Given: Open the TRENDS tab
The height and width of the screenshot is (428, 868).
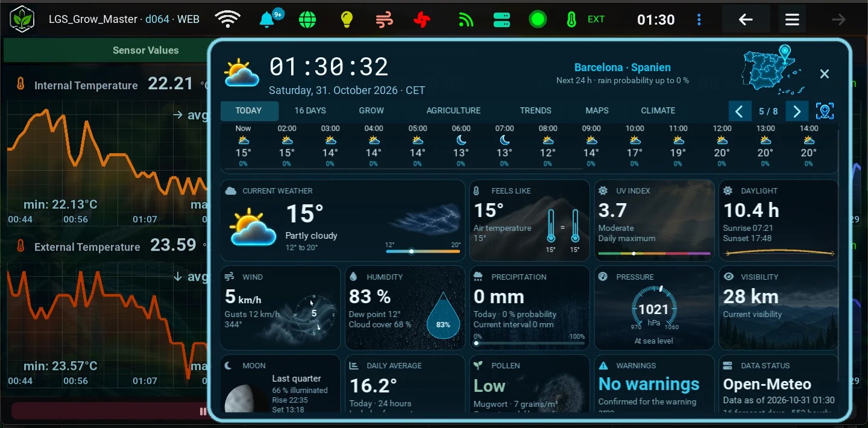Looking at the screenshot, I should click(x=536, y=110).
